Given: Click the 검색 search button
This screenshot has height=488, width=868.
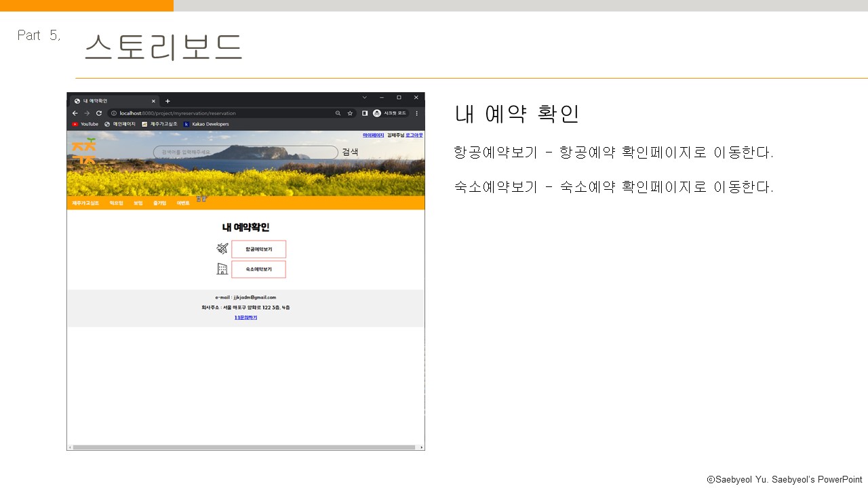Looking at the screenshot, I should [x=350, y=152].
